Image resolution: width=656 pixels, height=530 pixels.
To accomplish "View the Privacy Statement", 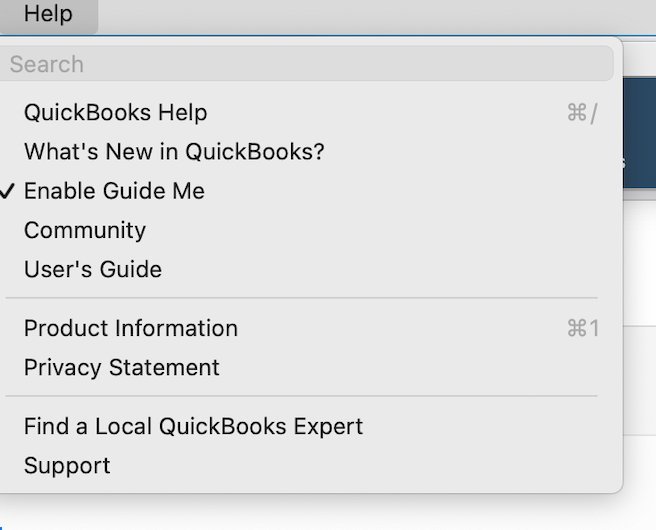I will 122,367.
